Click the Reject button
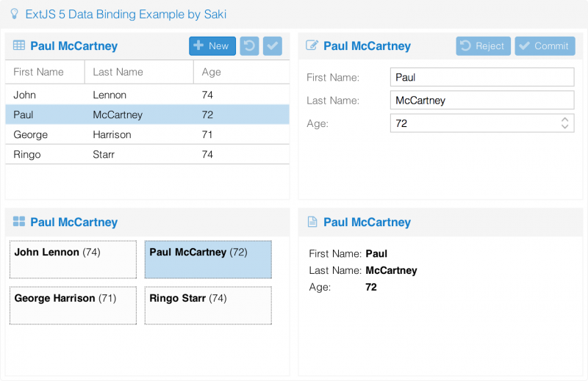The height and width of the screenshot is (381, 588). click(x=483, y=46)
